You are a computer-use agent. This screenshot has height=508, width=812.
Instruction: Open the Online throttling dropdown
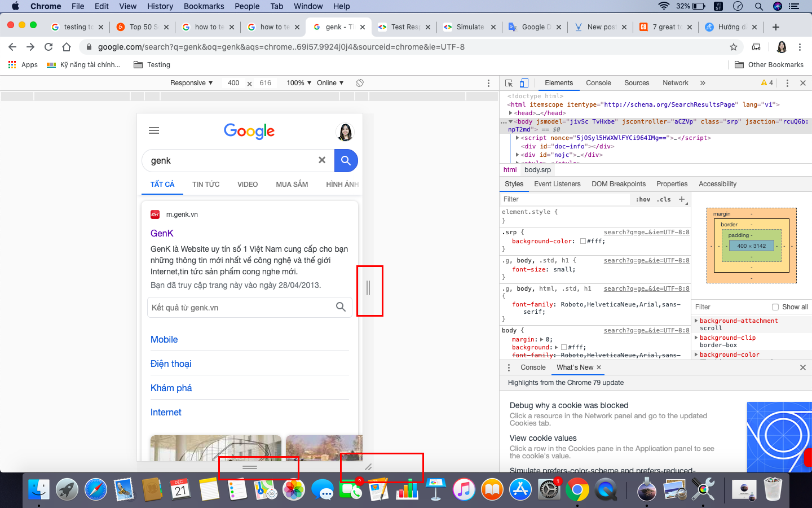click(x=330, y=83)
